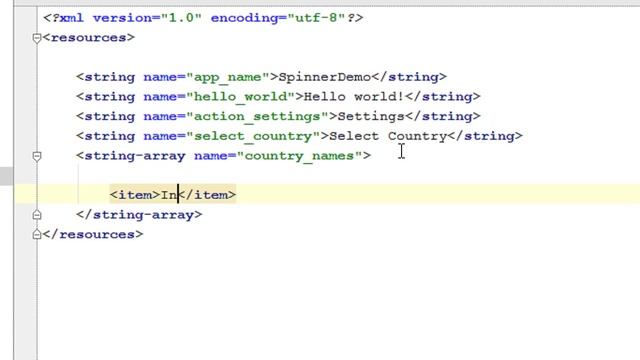Collapse the resources opening tag fold marker
Viewport: 640px width, 360px height.
point(37,38)
